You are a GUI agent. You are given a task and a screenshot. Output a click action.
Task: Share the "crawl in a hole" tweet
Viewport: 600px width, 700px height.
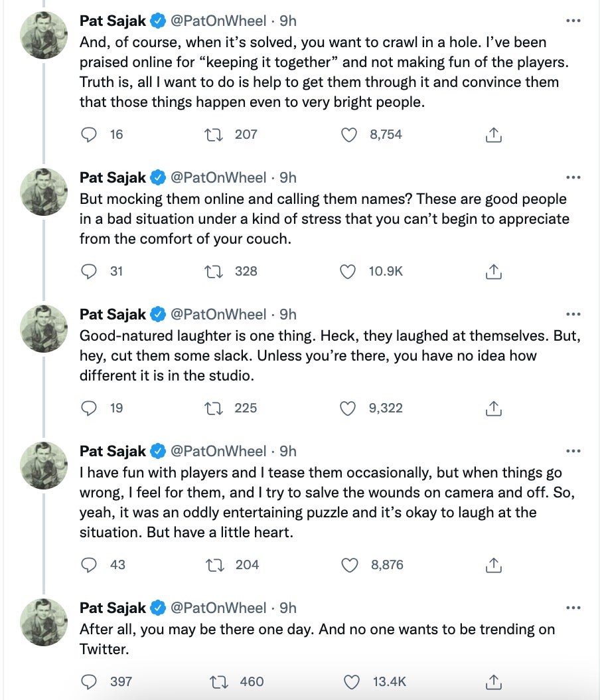(x=493, y=135)
